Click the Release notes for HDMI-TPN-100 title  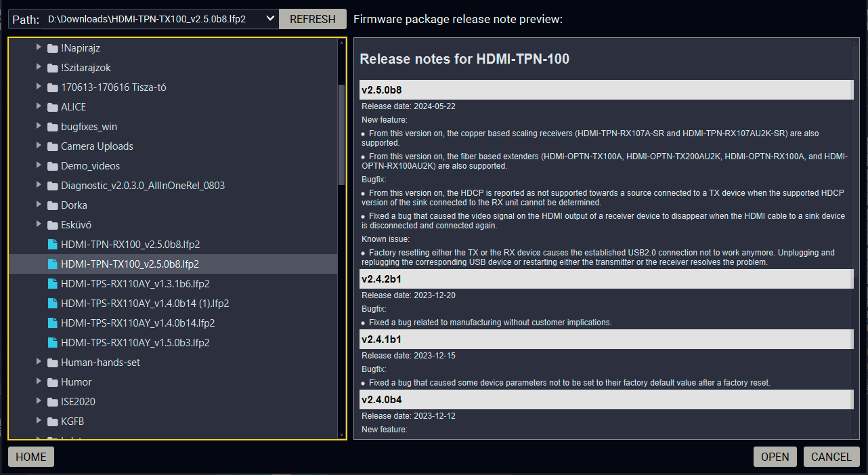(x=464, y=59)
